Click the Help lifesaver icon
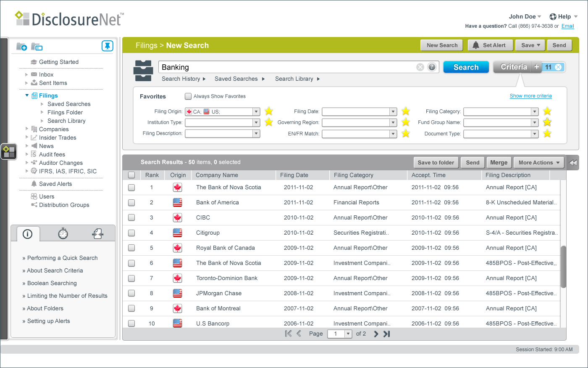Viewport: 588px width, 368px height. coord(553,17)
